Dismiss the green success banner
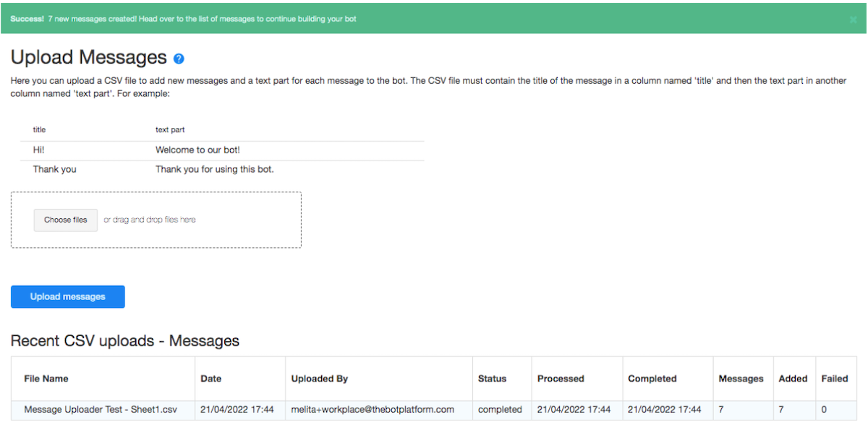Screen dimensions: 868x422 pyautogui.click(x=854, y=20)
